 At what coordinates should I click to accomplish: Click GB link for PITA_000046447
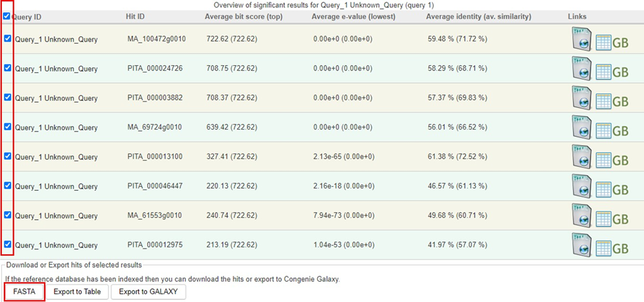tap(621, 190)
